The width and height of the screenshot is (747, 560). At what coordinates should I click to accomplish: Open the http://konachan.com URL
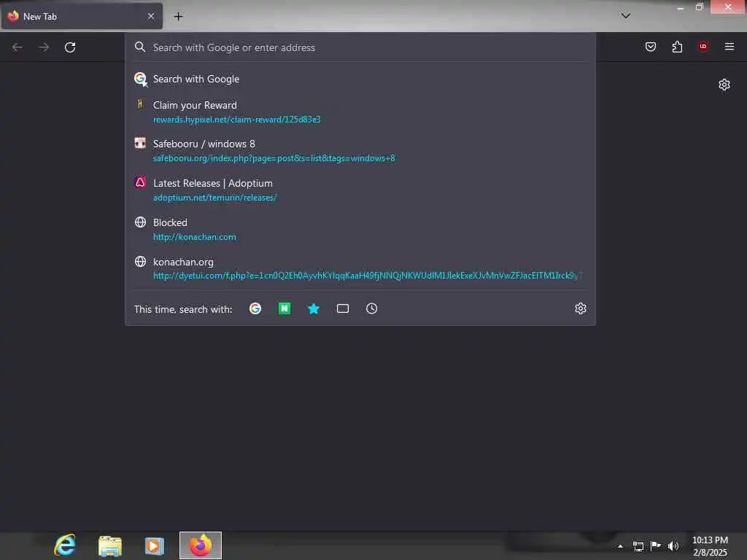coord(194,237)
